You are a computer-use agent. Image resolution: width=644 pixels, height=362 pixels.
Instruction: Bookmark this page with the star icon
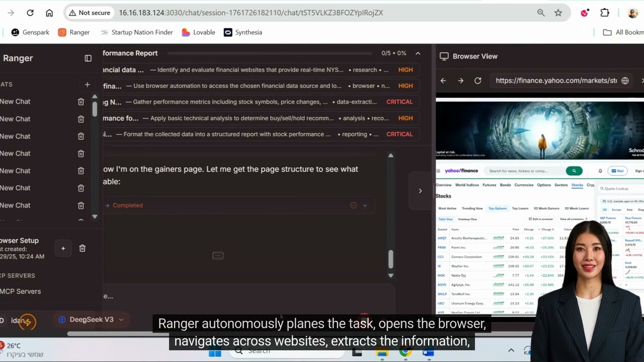(558, 13)
